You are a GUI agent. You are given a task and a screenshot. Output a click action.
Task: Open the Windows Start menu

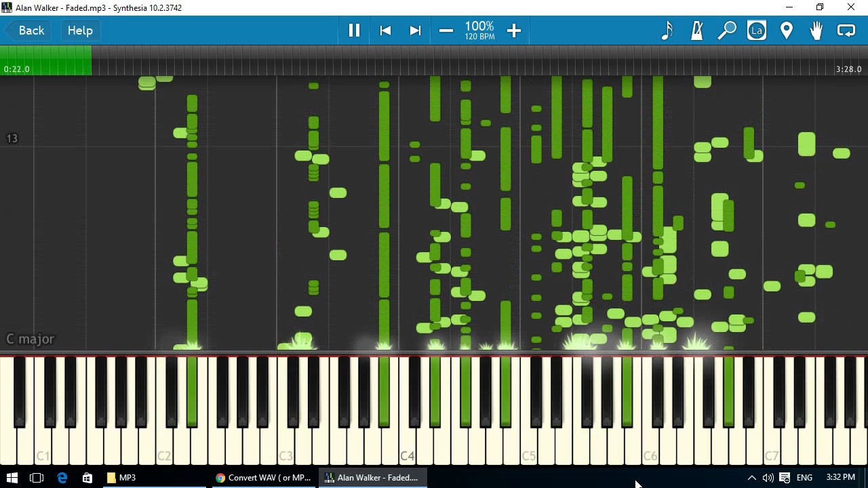point(12,478)
